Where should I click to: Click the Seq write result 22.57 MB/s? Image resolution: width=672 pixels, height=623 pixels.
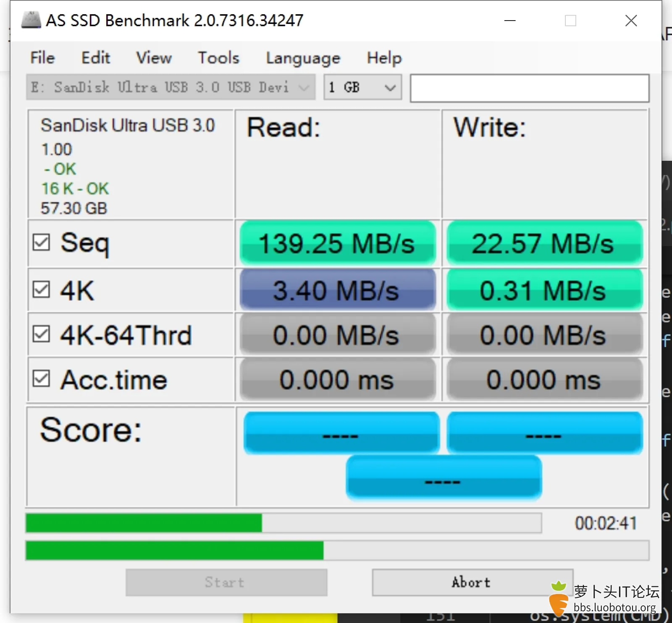(544, 243)
